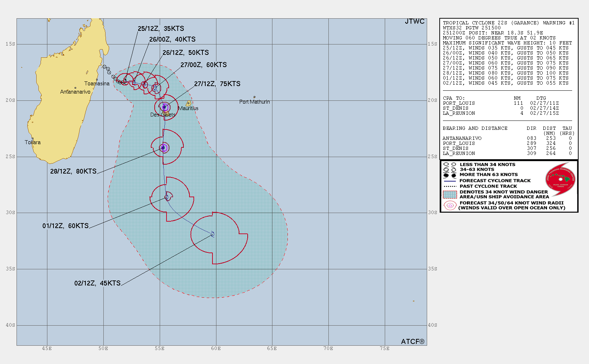Click the 'TROPICAL CYCLONE 22S (GARANCE) WARNING #1' heading
Image resolution: width=589 pixels, height=364 pixels.
pos(509,23)
